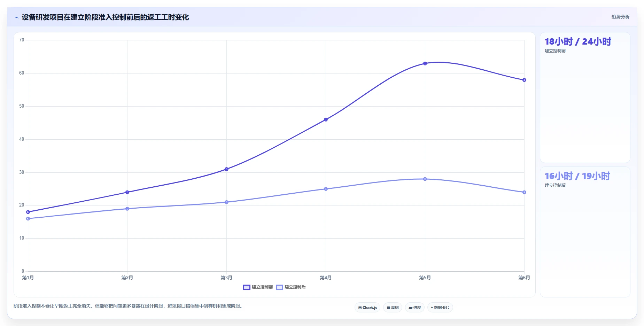Click the 建立控制后 data point at 第3月

226,202
